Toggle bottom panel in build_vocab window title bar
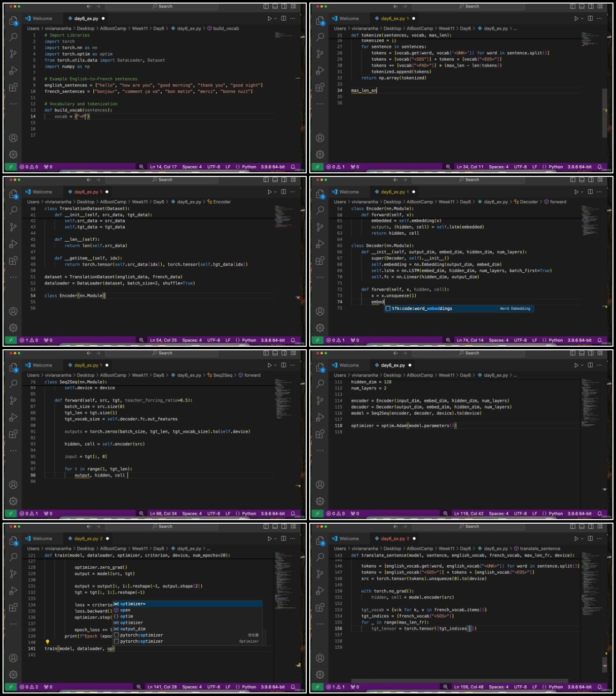 click(275, 7)
